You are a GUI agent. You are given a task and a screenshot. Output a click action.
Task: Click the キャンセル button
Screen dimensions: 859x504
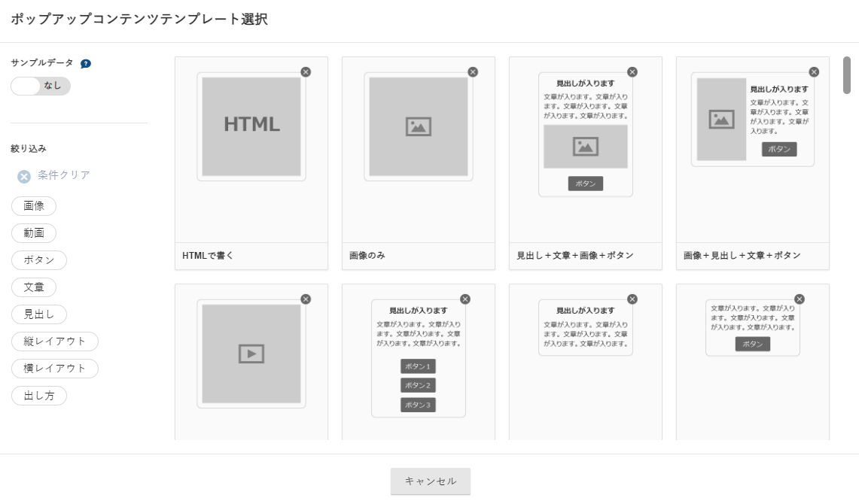point(431,481)
